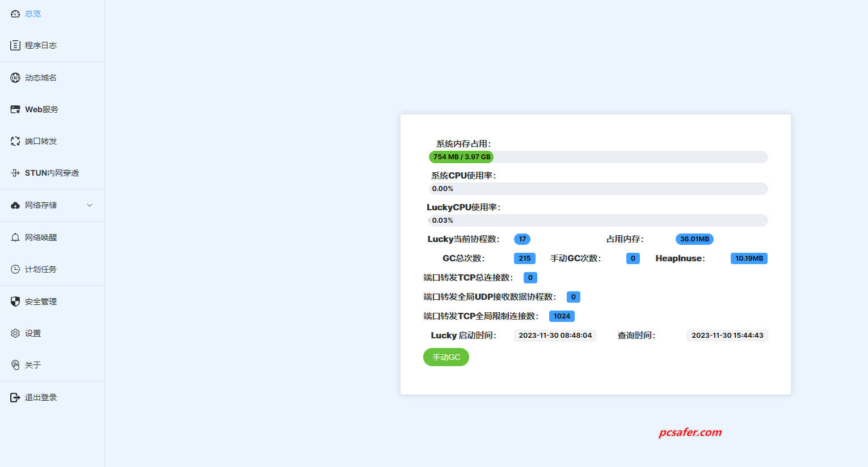The width and height of the screenshot is (868, 467).
Task: Click the 退出登录 link text
Action: pyautogui.click(x=41, y=397)
